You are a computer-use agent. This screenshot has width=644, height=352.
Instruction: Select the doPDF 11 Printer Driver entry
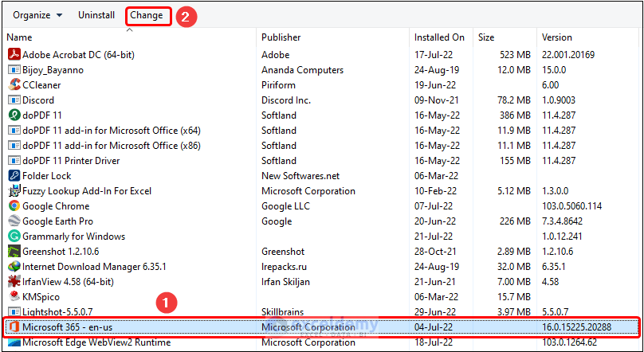tap(71, 161)
